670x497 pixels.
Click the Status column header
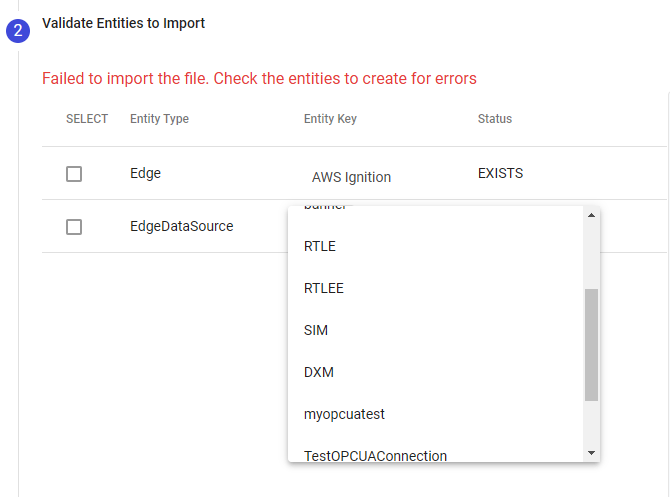point(495,119)
